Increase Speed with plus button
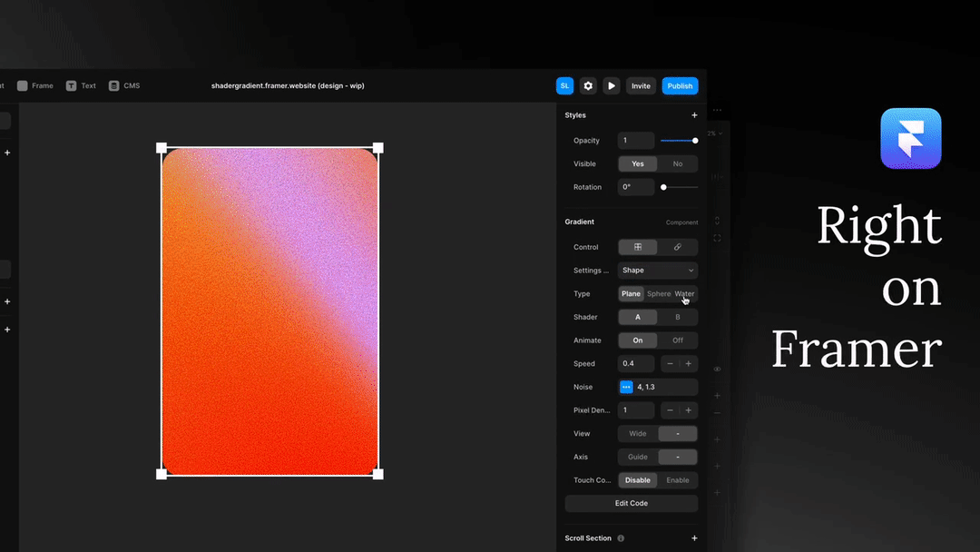 [688, 364]
